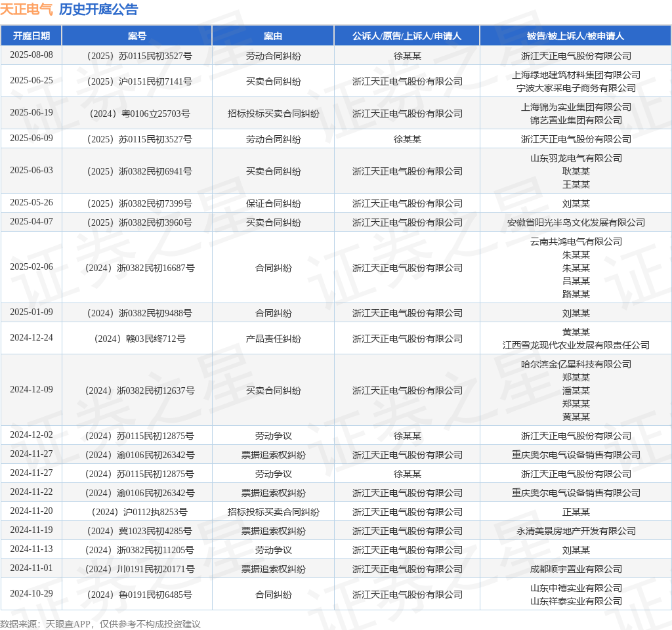
Task: Click the 历史开庭公告 heading
Action: (x=98, y=9)
